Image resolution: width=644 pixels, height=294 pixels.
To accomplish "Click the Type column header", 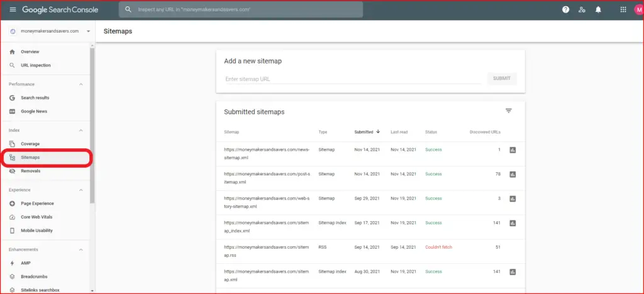I will [323, 132].
